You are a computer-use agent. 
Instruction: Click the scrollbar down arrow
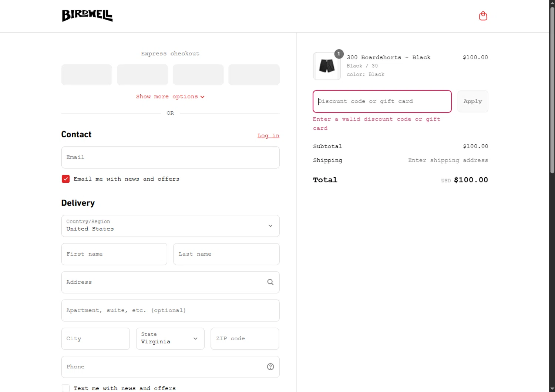pyautogui.click(x=552, y=389)
